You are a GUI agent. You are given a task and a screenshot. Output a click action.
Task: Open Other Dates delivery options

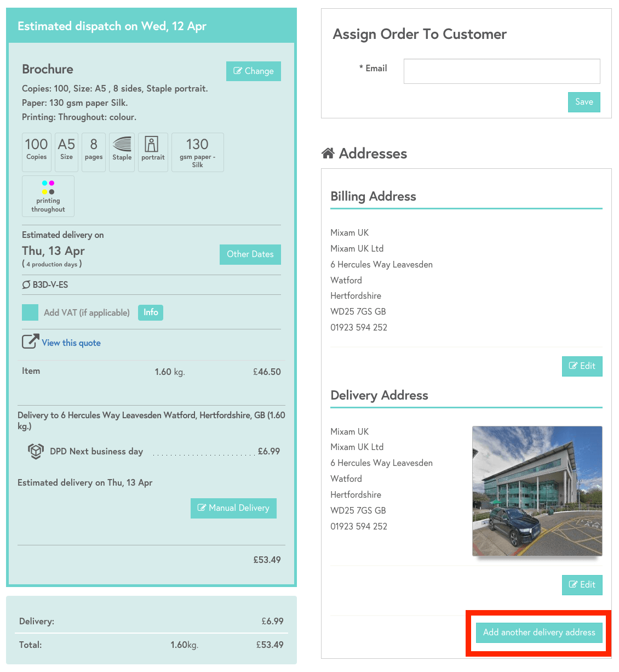tap(250, 254)
